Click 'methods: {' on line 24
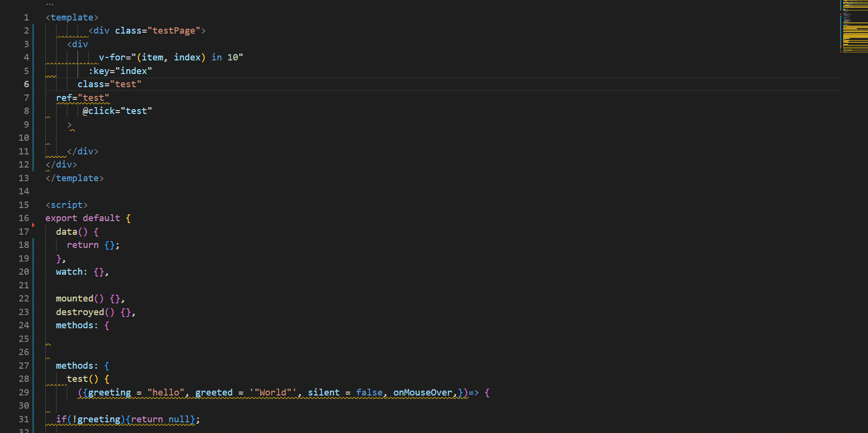Screen dimensions: 868x433 (83, 325)
